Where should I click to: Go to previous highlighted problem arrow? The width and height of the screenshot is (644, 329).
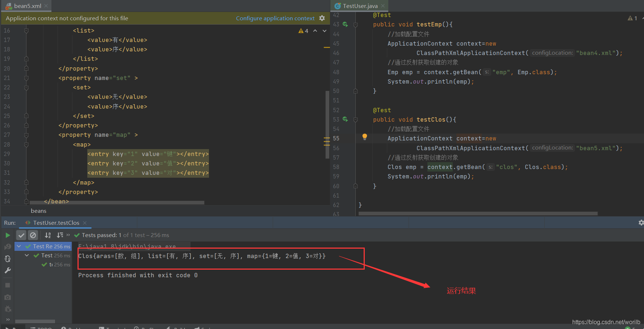tap(315, 31)
